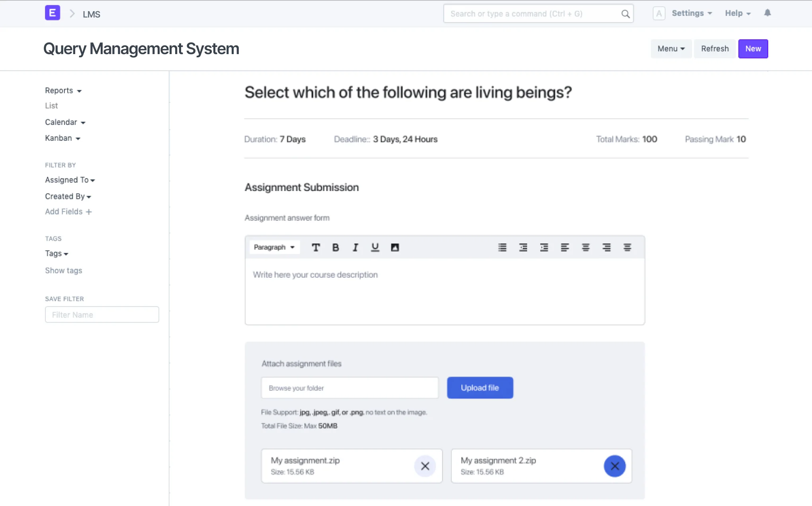Click the text size T icon
This screenshot has width=812, height=506.
pos(316,247)
